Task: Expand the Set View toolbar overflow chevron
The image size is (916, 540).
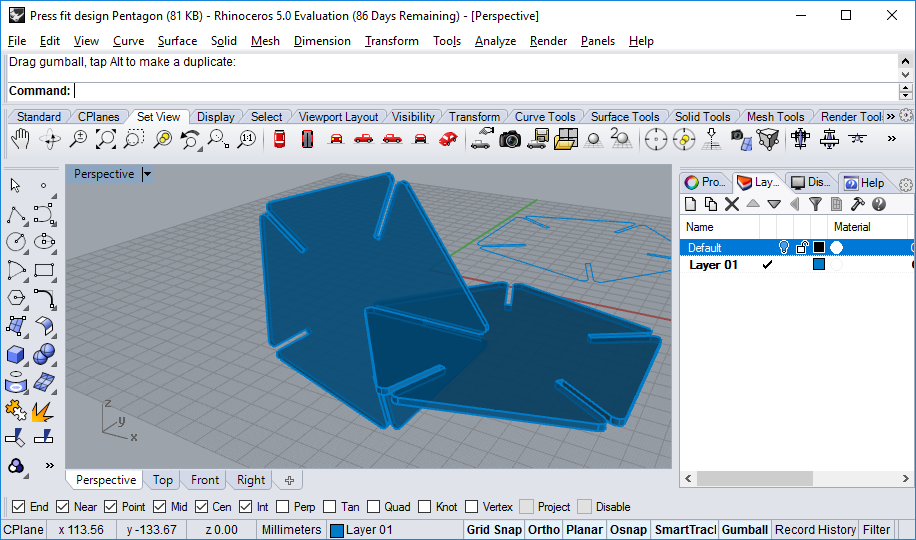Action: 891,139
